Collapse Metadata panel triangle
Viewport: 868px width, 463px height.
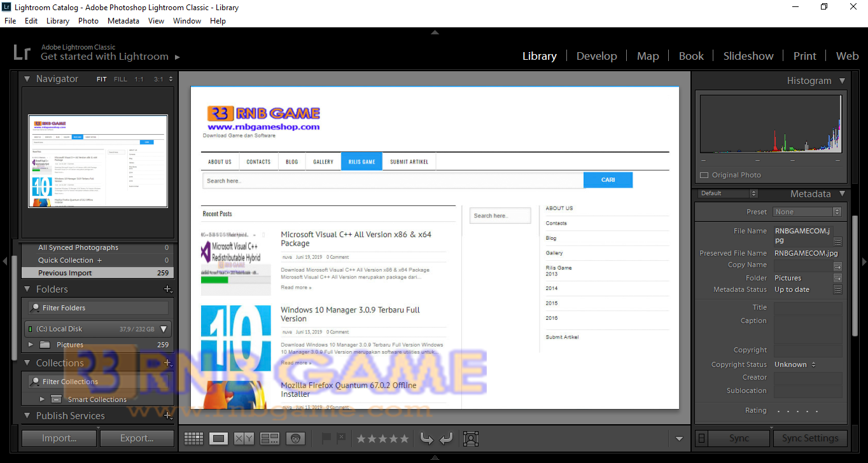coord(842,194)
